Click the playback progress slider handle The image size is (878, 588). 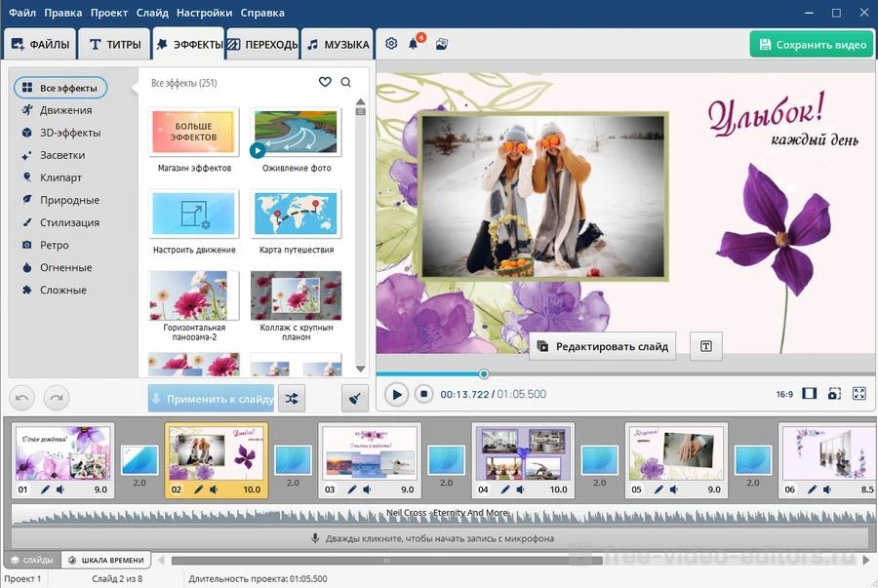point(483,373)
